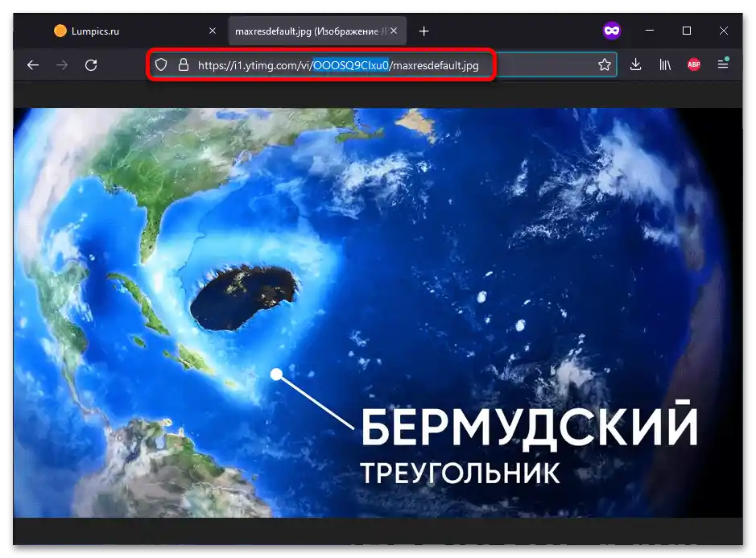756x558 pixels.
Task: Close the browser window
Action: coord(724,31)
